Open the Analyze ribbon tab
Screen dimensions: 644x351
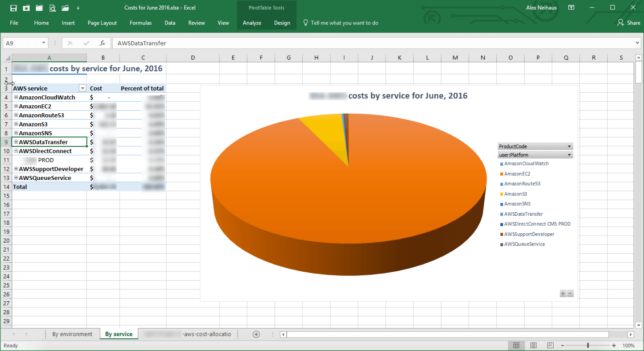[x=252, y=23]
